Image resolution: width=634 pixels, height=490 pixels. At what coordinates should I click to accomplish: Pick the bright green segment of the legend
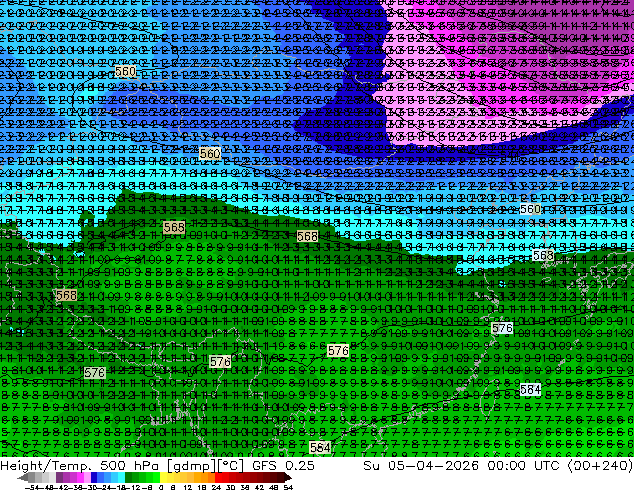pos(156,477)
